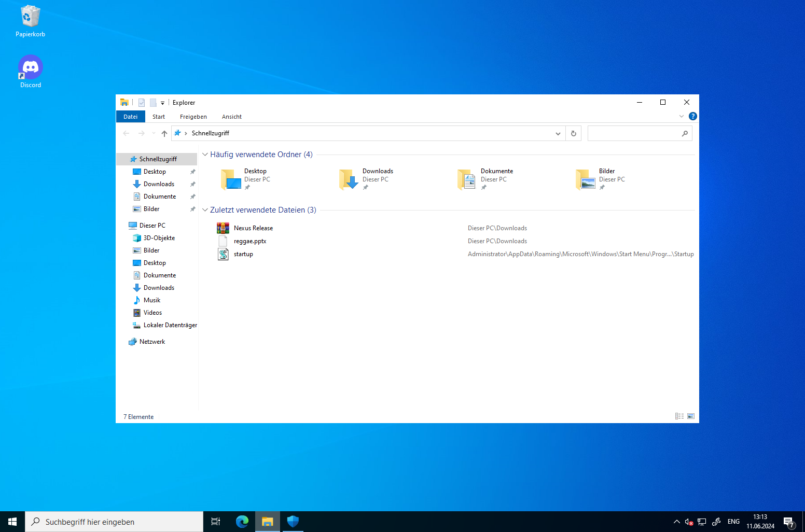Open the Datei ribbon tab
This screenshot has width=805, height=532.
click(130, 117)
